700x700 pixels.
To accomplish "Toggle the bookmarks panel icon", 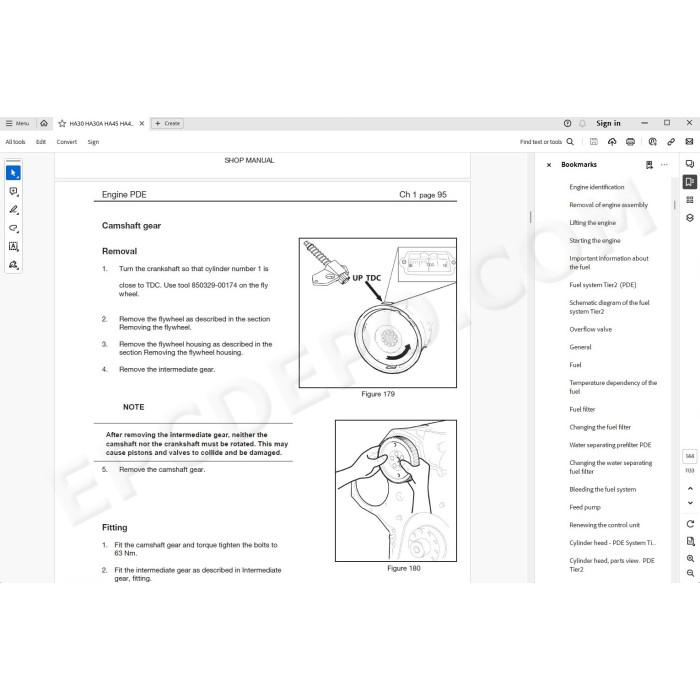I will 690,182.
